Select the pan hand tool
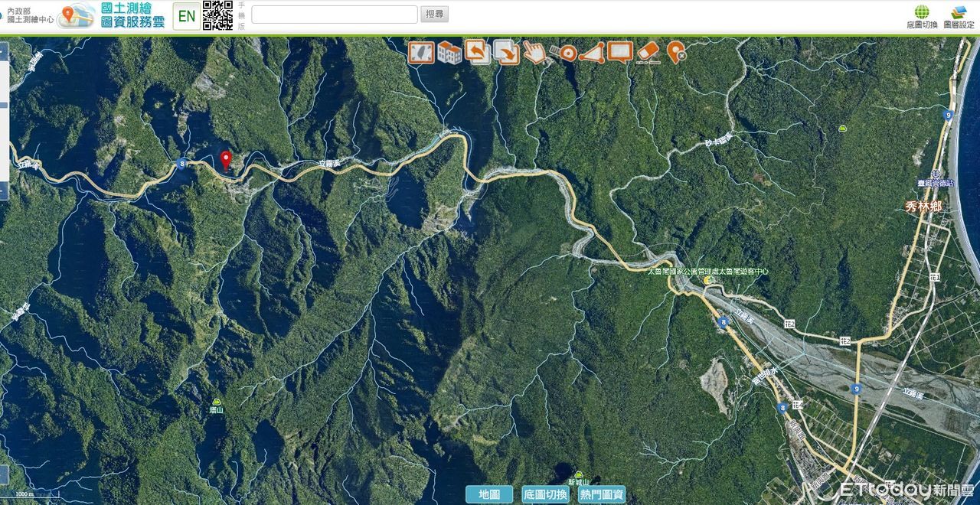The image size is (980, 505). pos(534,52)
